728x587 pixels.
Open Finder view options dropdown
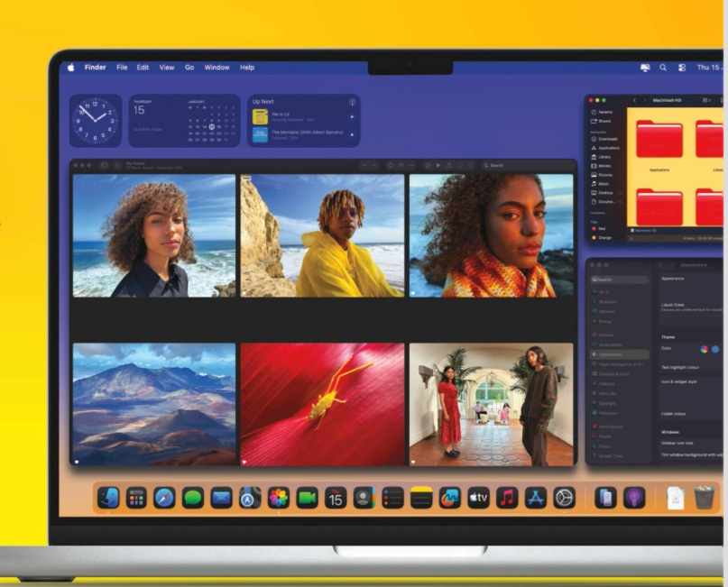point(706,100)
